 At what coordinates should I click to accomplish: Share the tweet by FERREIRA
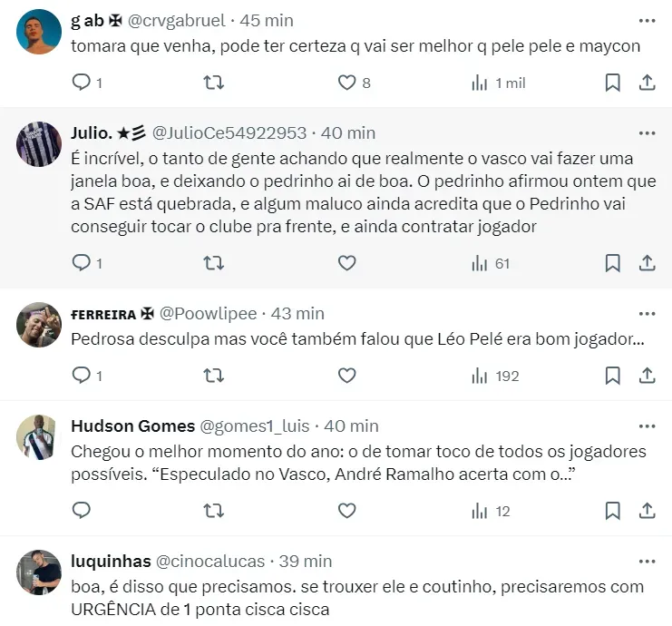pos(648,376)
